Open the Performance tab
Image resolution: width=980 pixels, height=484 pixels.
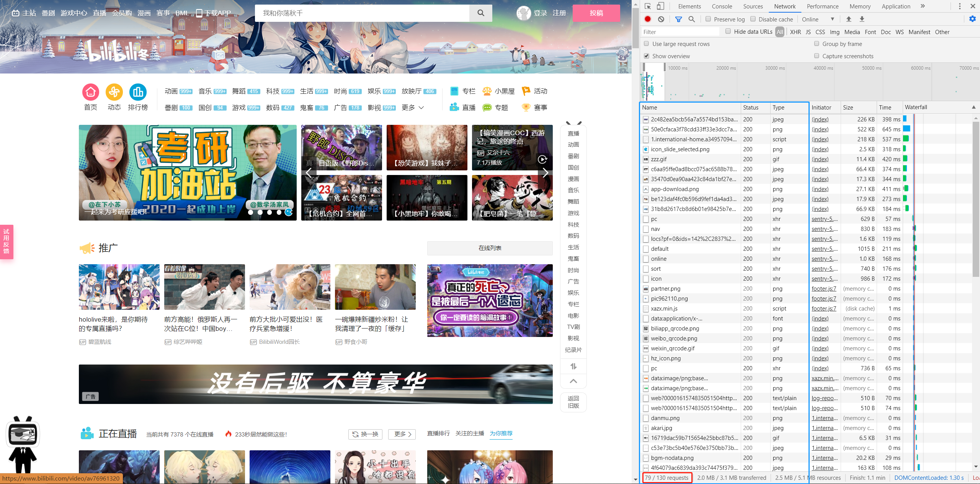(823, 6)
